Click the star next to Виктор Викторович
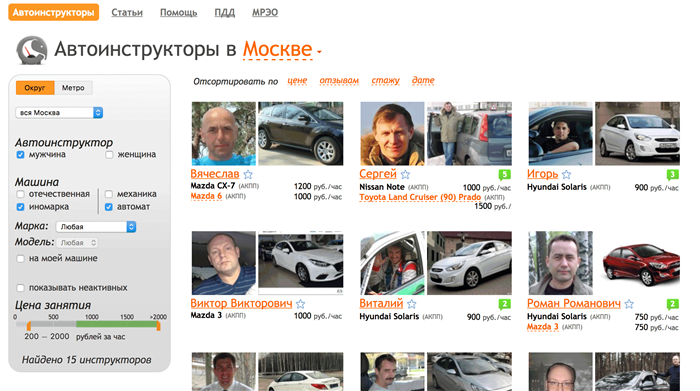This screenshot has width=700, height=391. [x=300, y=304]
